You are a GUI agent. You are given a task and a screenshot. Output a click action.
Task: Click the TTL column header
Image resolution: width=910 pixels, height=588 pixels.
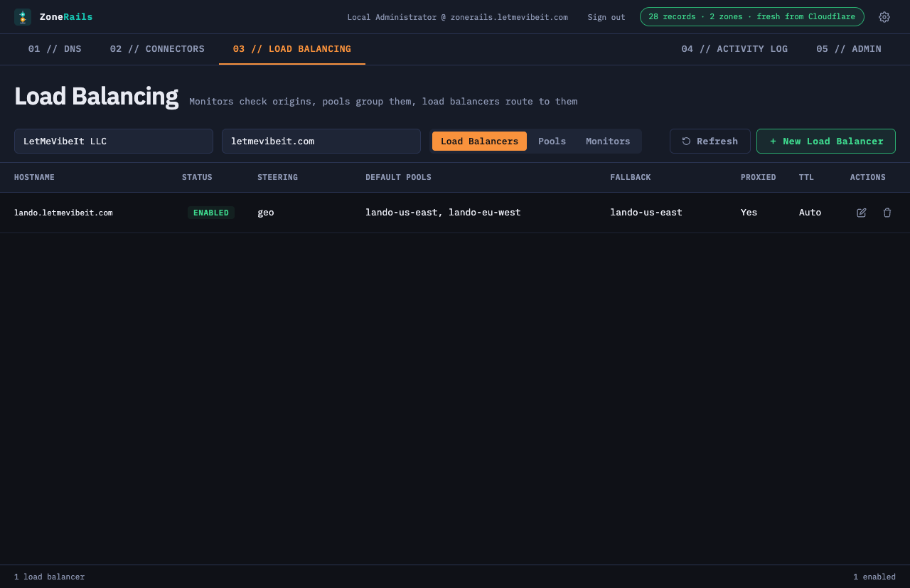click(x=806, y=177)
